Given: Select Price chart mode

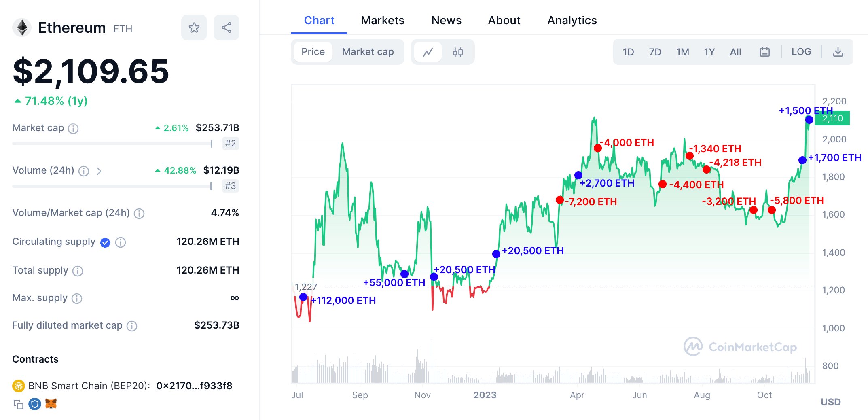Looking at the screenshot, I should (313, 52).
